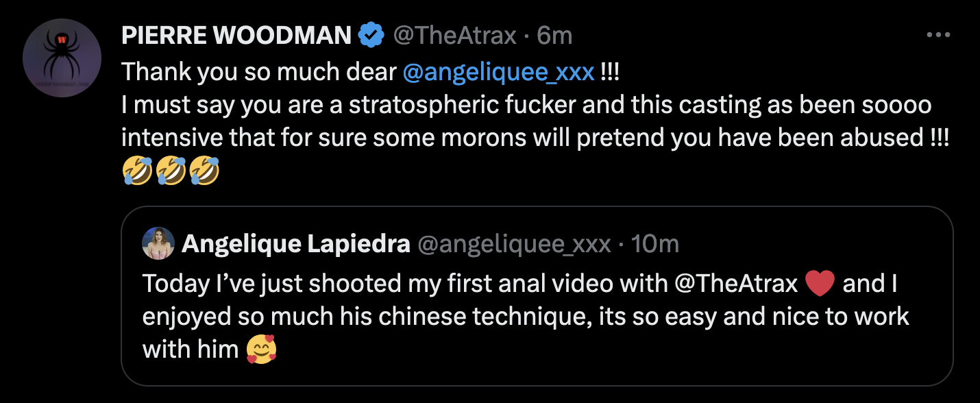Open the tweet's 6m timestamp
Image resolution: width=980 pixels, height=403 pixels.
point(554,36)
